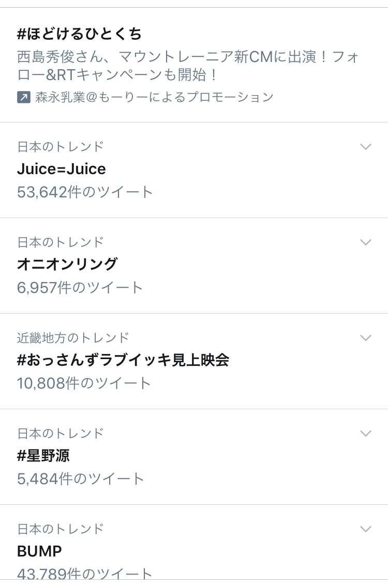Screen dimensions: 388x588
Task: Tap 森永乳業@もーりーによるプロモーション label
Action: point(154,98)
